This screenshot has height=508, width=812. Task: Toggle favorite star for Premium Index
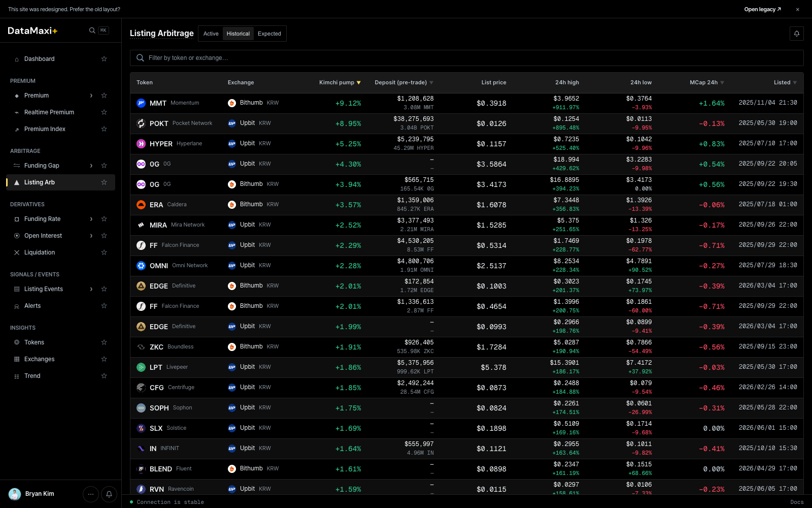point(104,129)
